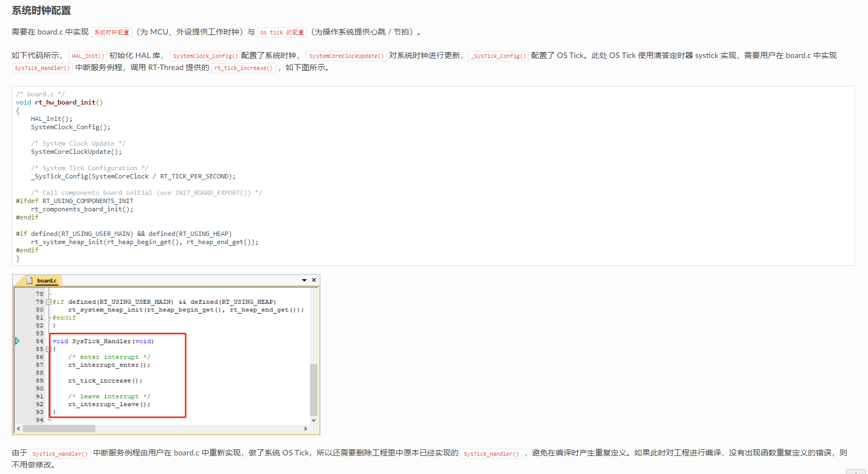Image resolution: width=868 pixels, height=474 pixels.
Task: Click the rt_tick_increase() inline code tag
Action: 243,68
